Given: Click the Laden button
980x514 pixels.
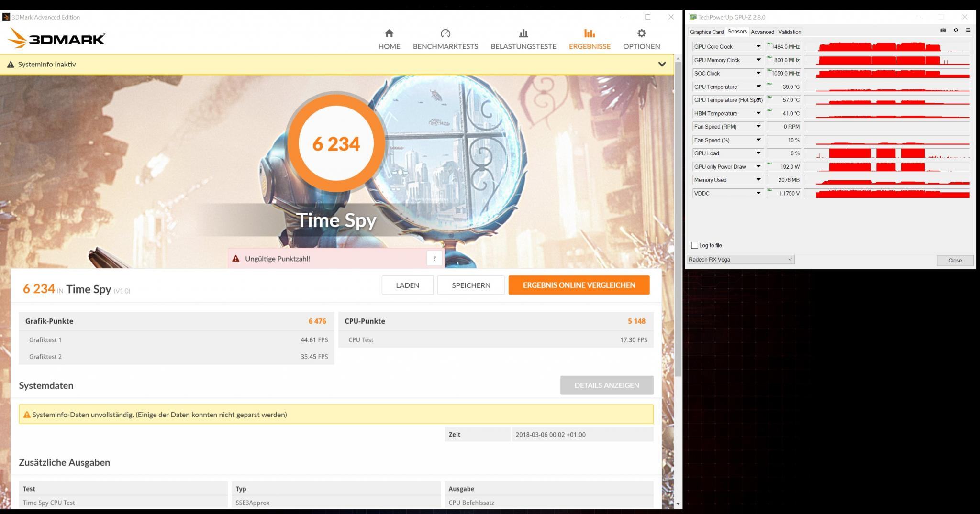Looking at the screenshot, I should pyautogui.click(x=407, y=285).
